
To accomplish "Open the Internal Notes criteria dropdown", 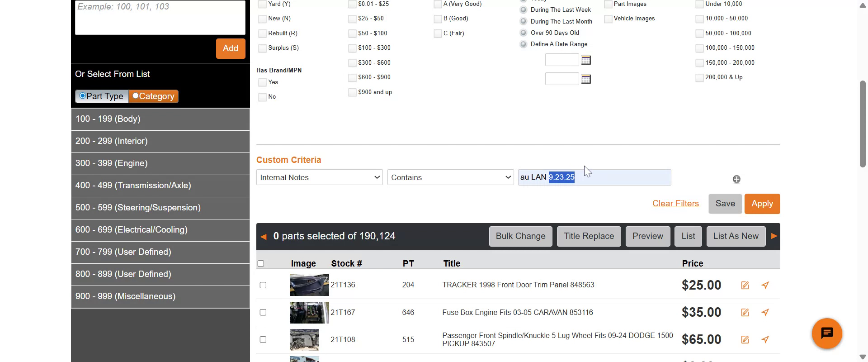I will (320, 177).
